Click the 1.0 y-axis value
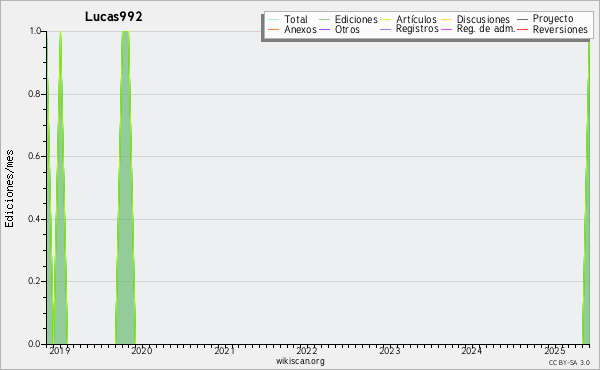600x370 pixels. pyautogui.click(x=35, y=31)
